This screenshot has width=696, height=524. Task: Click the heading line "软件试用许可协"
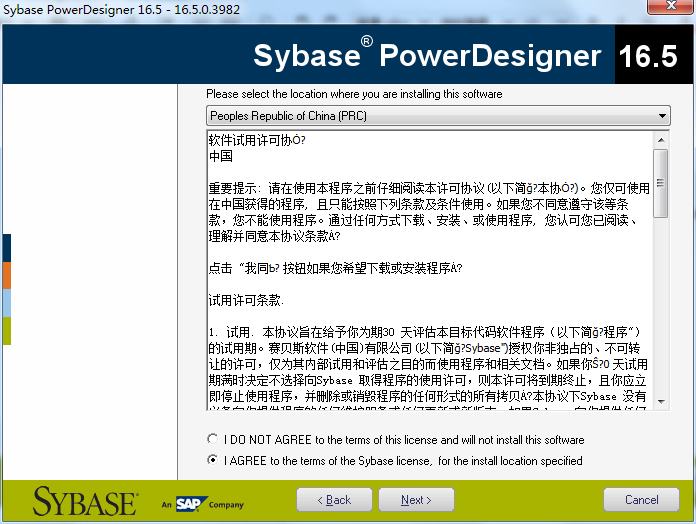coord(257,140)
